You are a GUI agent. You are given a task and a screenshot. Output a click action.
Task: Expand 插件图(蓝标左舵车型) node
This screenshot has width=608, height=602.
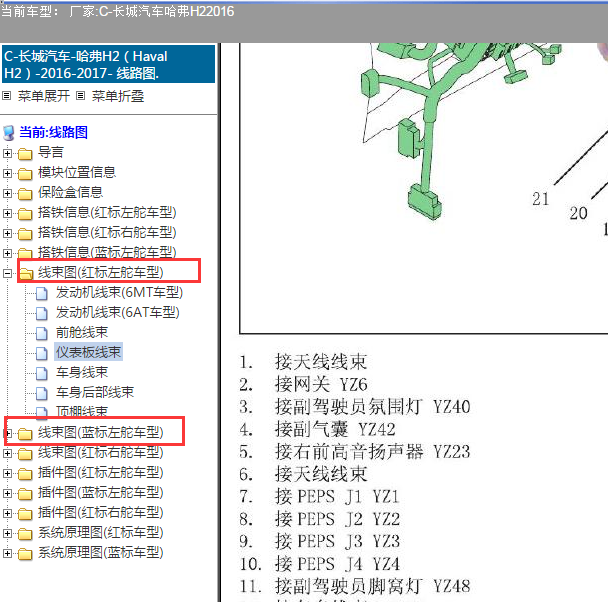pyautogui.click(x=7, y=493)
